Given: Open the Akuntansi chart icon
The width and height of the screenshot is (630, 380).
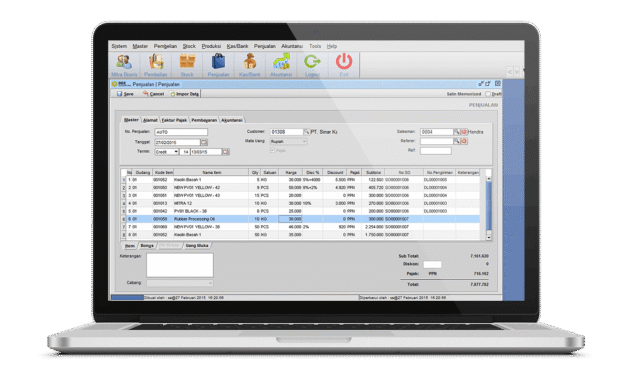Looking at the screenshot, I should click(x=281, y=65).
